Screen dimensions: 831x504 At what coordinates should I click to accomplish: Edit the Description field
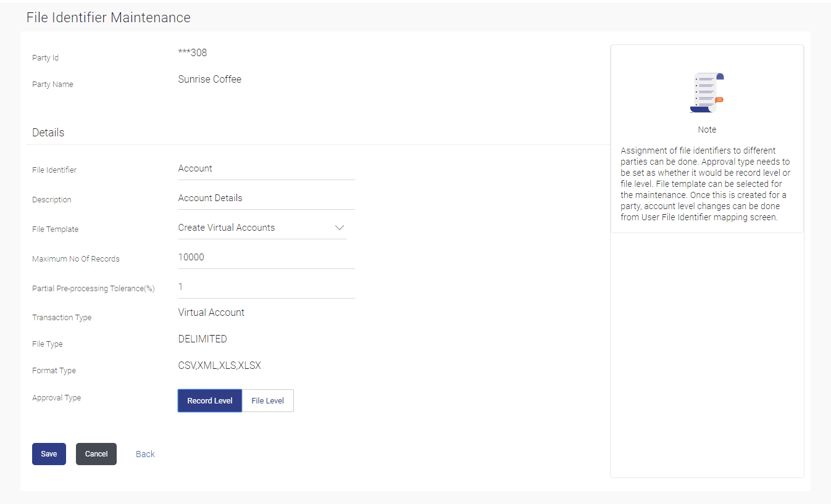tap(267, 198)
